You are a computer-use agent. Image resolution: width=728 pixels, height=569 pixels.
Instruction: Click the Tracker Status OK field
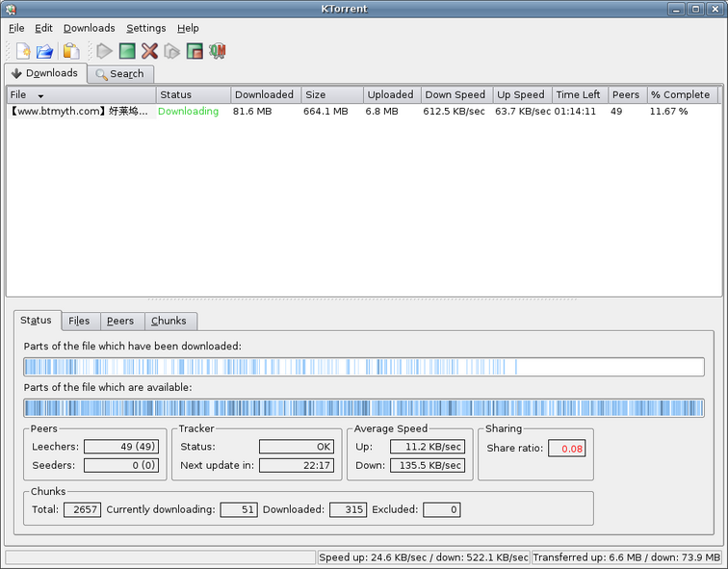pyautogui.click(x=297, y=447)
